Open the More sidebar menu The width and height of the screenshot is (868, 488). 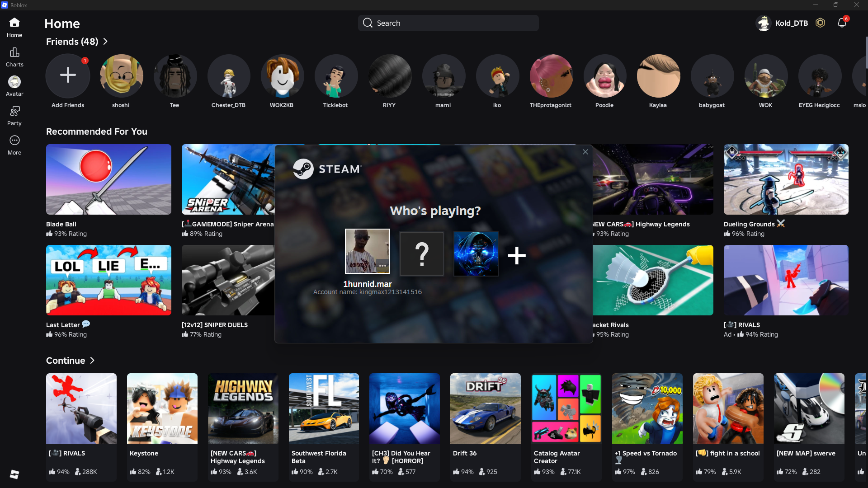coord(14,145)
